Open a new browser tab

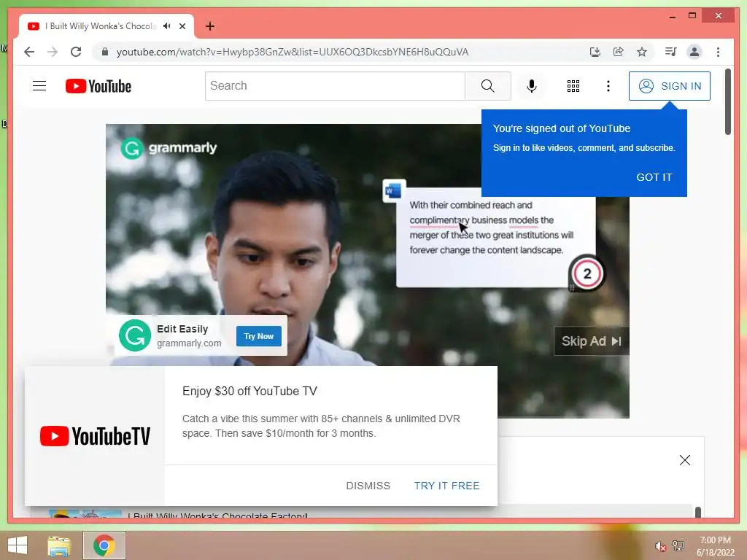[x=209, y=26]
